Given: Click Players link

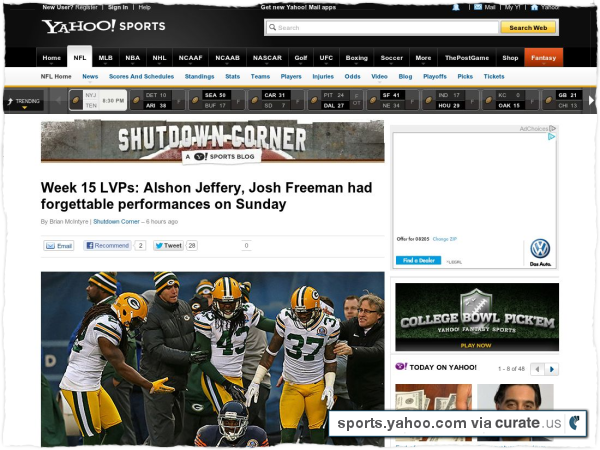Looking at the screenshot, I should (x=291, y=77).
